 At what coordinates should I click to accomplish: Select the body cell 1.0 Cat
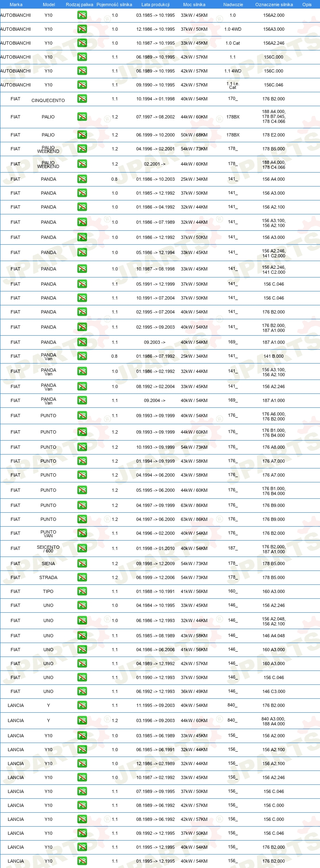click(x=233, y=43)
